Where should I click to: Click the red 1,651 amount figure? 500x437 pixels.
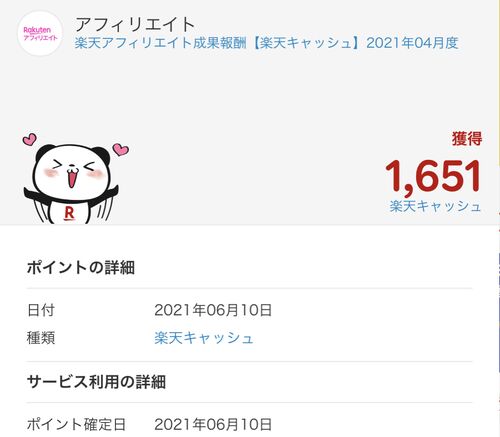click(x=433, y=176)
